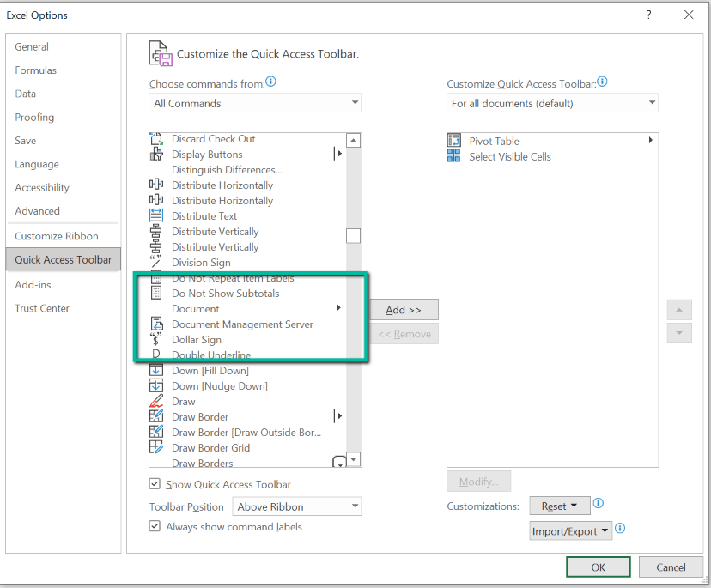Screen dimensions: 711x588
Task: Confirm with the OK button
Action: pos(599,567)
